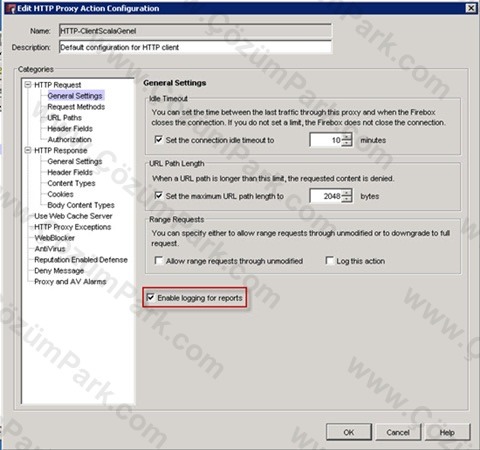Click the OK button

click(x=349, y=432)
